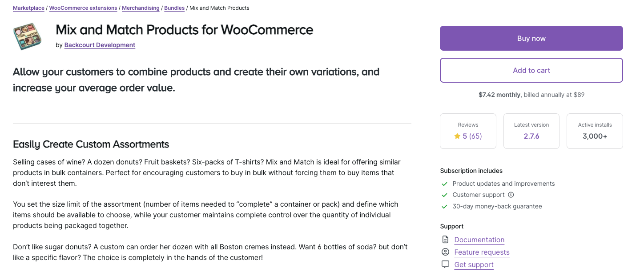
Task: Open the Merchandising breadcrumb category
Action: (x=141, y=8)
